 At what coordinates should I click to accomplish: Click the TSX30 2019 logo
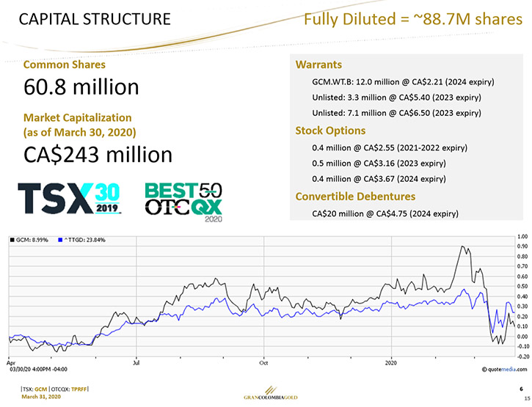69,199
